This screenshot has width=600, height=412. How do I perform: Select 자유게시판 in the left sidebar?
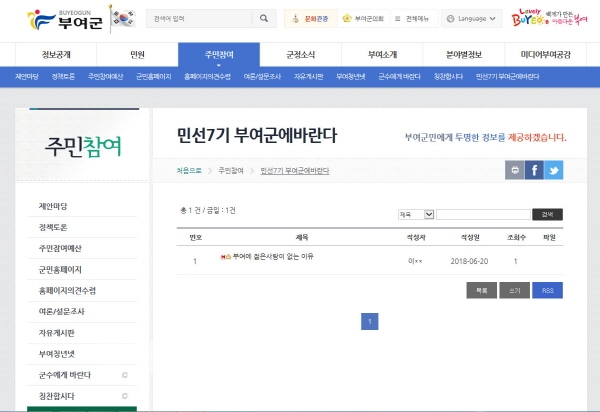click(57, 333)
